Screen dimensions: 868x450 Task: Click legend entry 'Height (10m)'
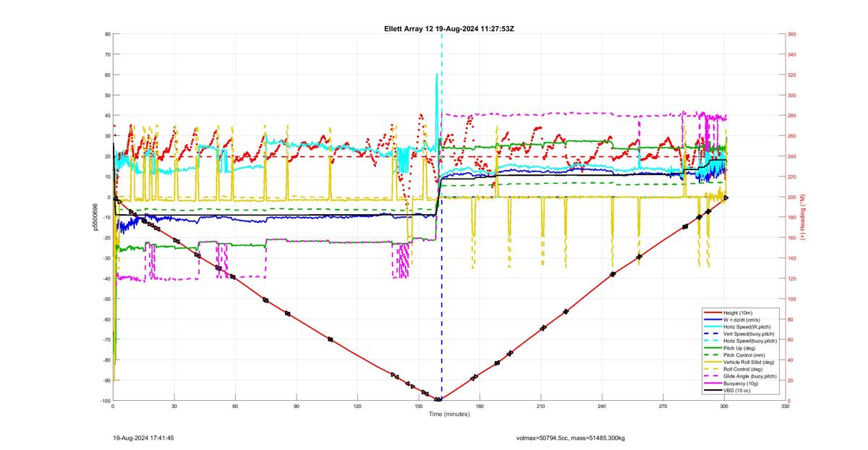[x=739, y=313]
